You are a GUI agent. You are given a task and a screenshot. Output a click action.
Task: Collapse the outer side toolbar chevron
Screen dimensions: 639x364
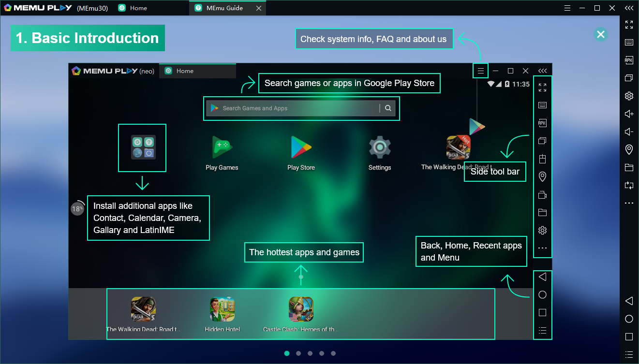[629, 8]
